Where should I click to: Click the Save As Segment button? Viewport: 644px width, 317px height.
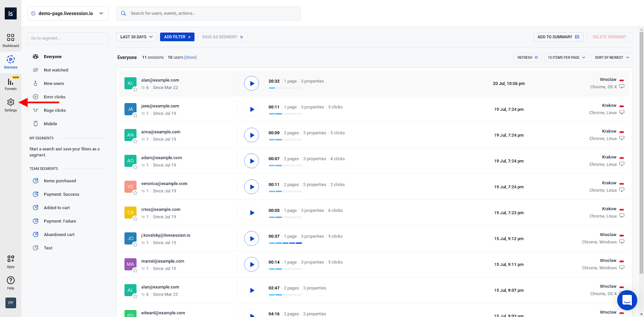point(222,37)
